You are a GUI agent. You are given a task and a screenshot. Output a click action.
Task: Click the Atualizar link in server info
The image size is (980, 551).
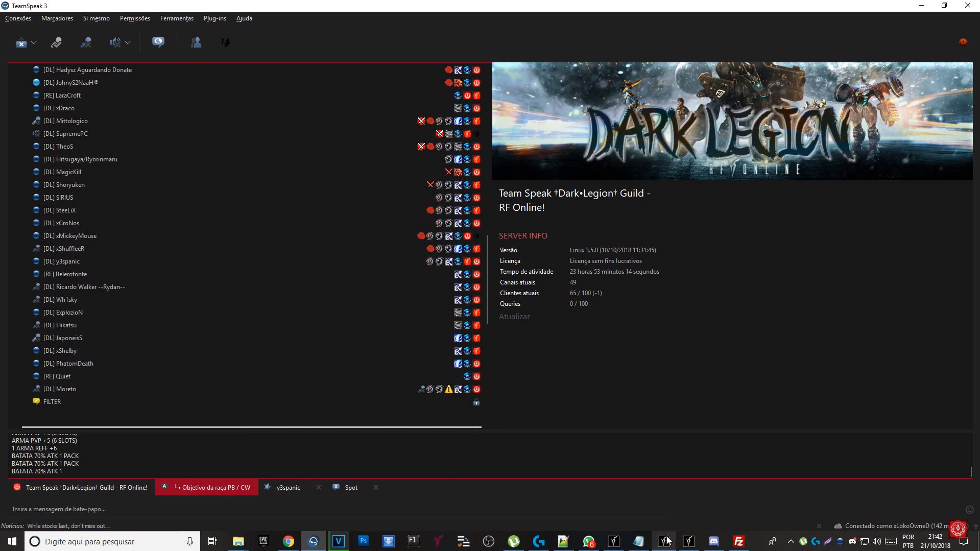(514, 317)
